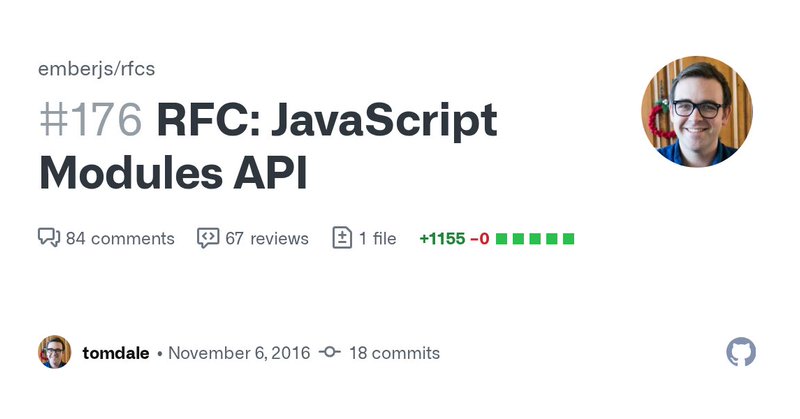Open the tomdale username link
Screen dimensions: 800x419
[116, 353]
